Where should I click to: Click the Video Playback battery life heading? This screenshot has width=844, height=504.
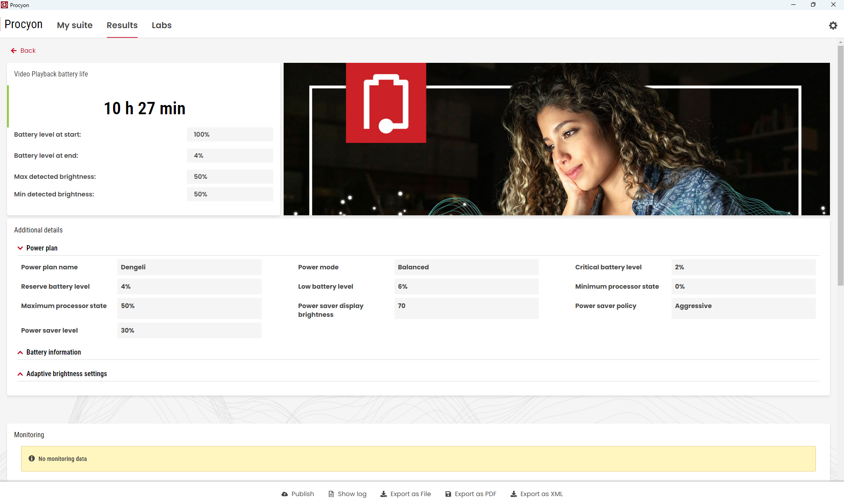(51, 74)
